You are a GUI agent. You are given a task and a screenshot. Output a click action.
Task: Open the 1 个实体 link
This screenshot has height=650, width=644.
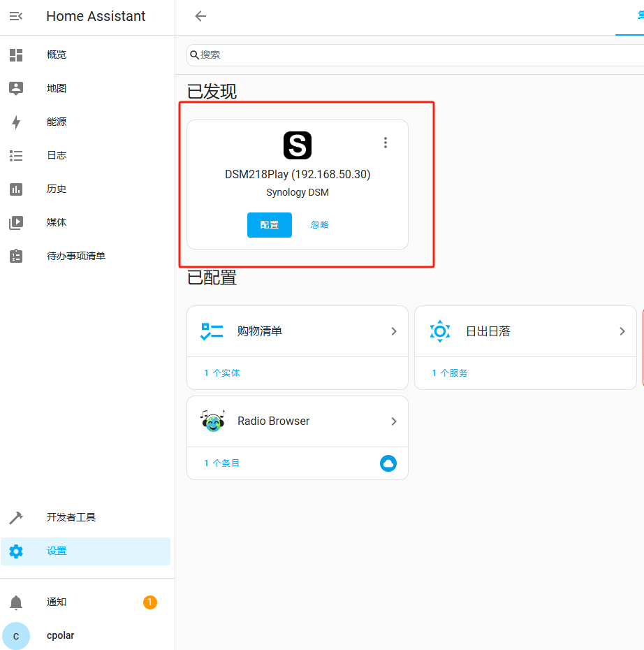click(222, 373)
